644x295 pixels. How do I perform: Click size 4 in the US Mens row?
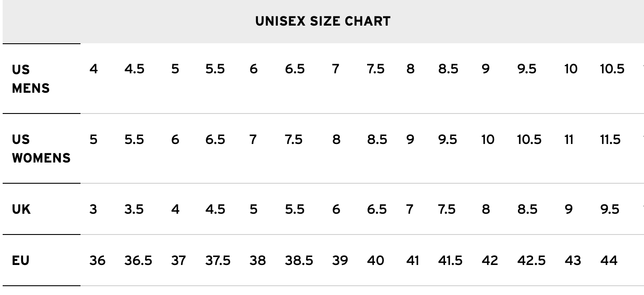pos(93,69)
